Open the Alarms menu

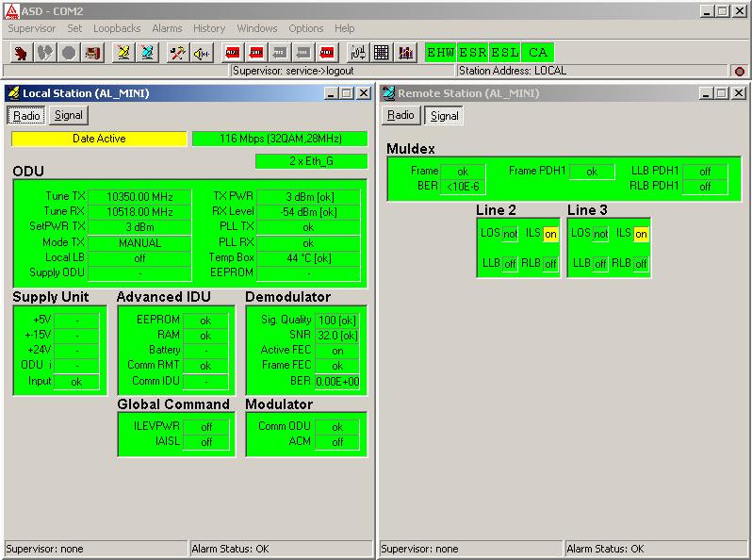point(167,28)
